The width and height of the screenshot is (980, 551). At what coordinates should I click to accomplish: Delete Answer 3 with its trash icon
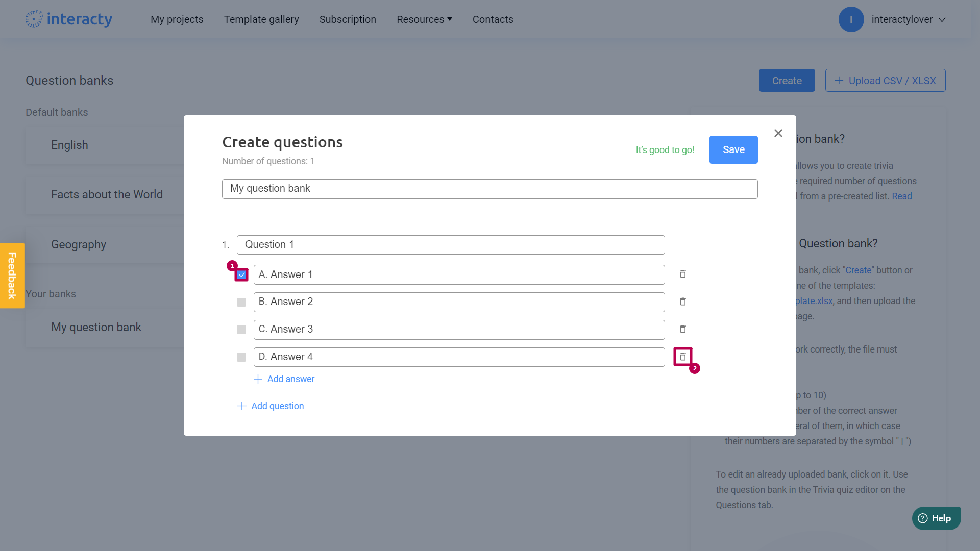click(682, 330)
